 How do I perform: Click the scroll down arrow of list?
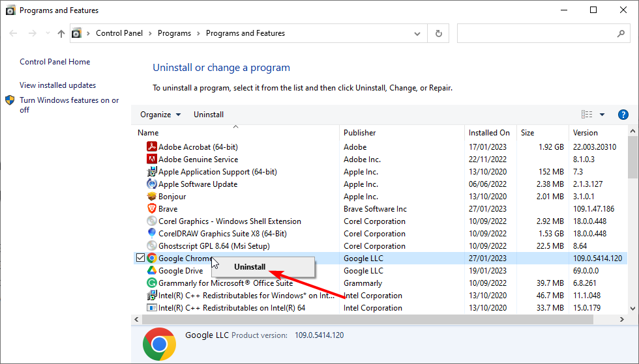tap(632, 309)
